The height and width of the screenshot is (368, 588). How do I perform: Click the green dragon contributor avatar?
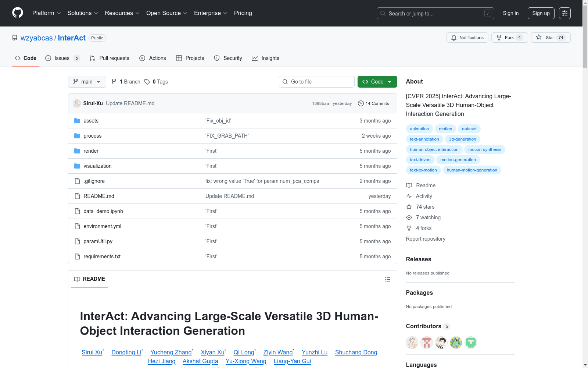tap(456, 343)
